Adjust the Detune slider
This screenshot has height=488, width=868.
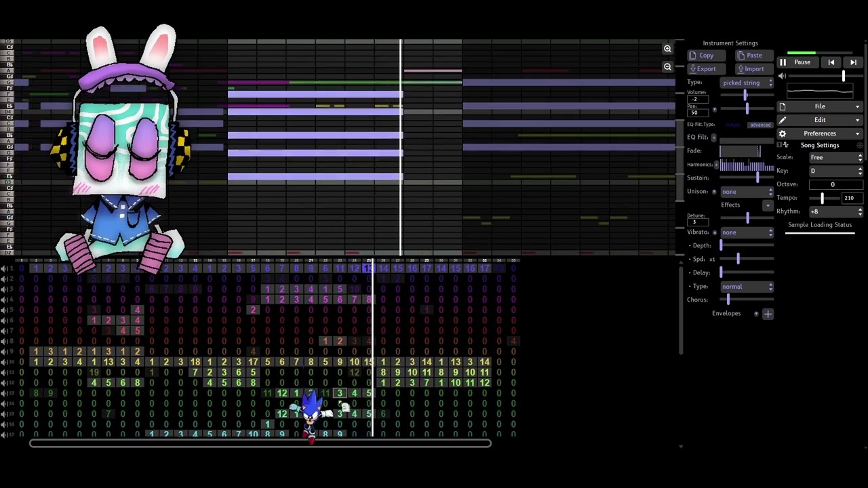coord(747,218)
